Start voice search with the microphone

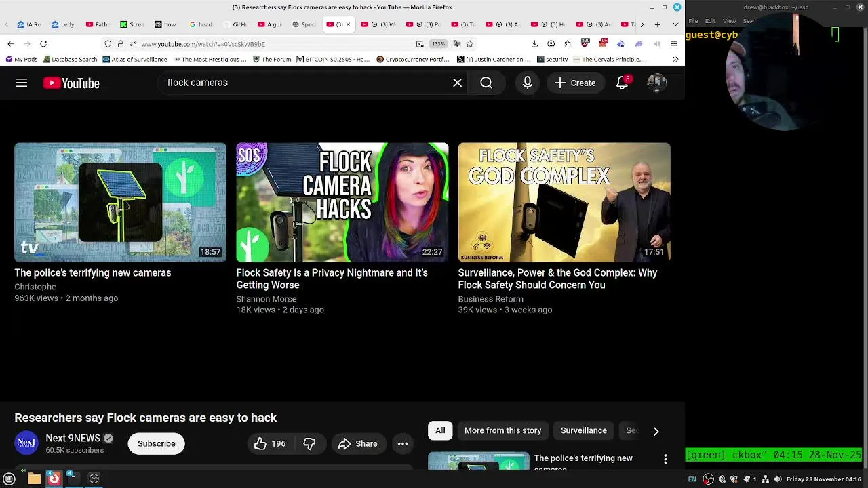click(527, 83)
